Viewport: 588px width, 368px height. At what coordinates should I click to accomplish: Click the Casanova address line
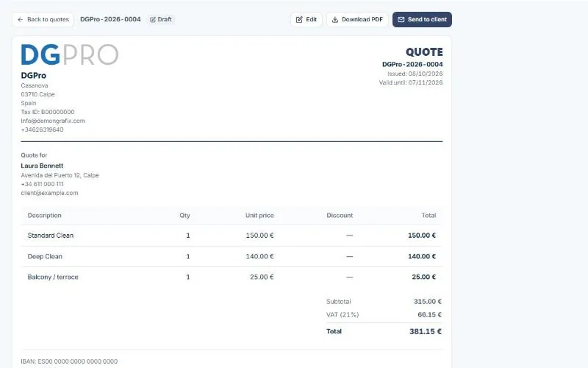[35, 85]
